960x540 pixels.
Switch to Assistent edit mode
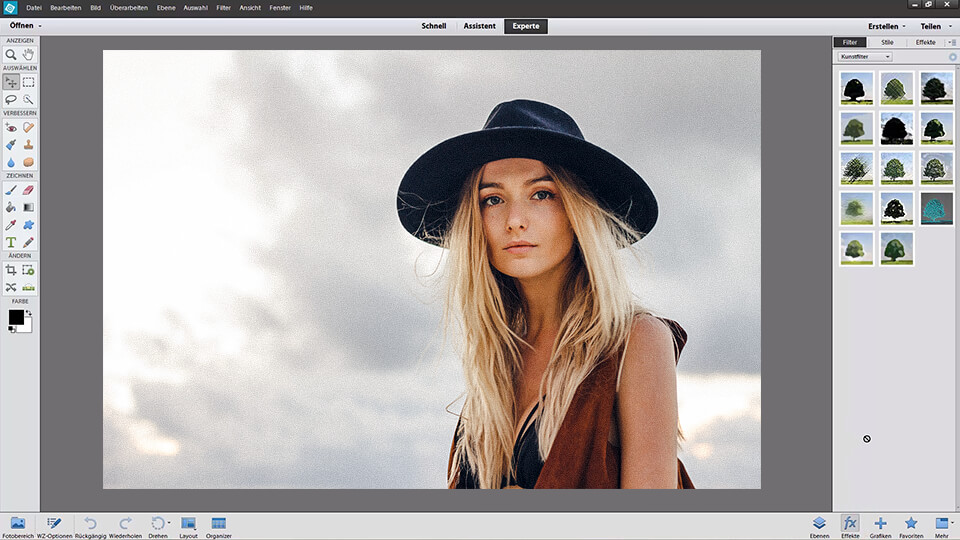tap(479, 26)
